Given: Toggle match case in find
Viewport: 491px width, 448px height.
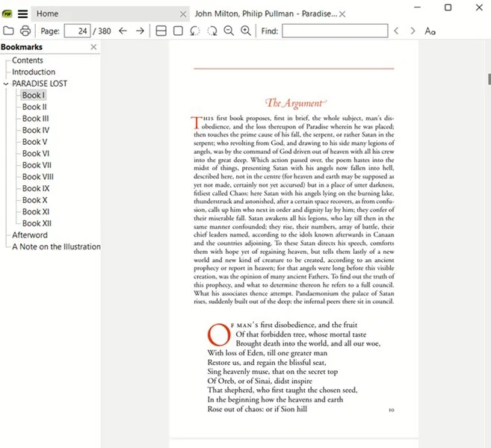Looking at the screenshot, I should tap(430, 31).
